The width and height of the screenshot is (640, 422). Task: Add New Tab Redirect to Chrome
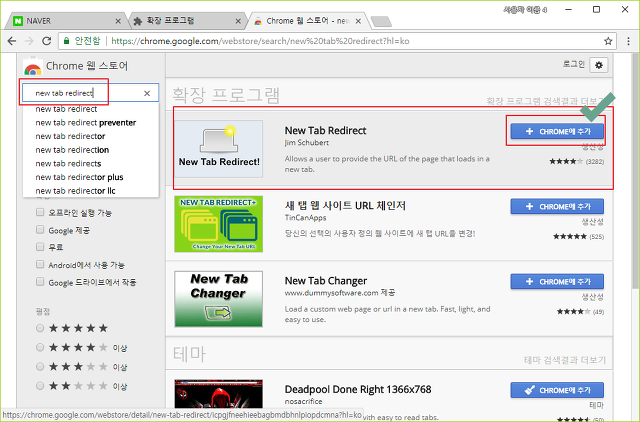point(557,131)
